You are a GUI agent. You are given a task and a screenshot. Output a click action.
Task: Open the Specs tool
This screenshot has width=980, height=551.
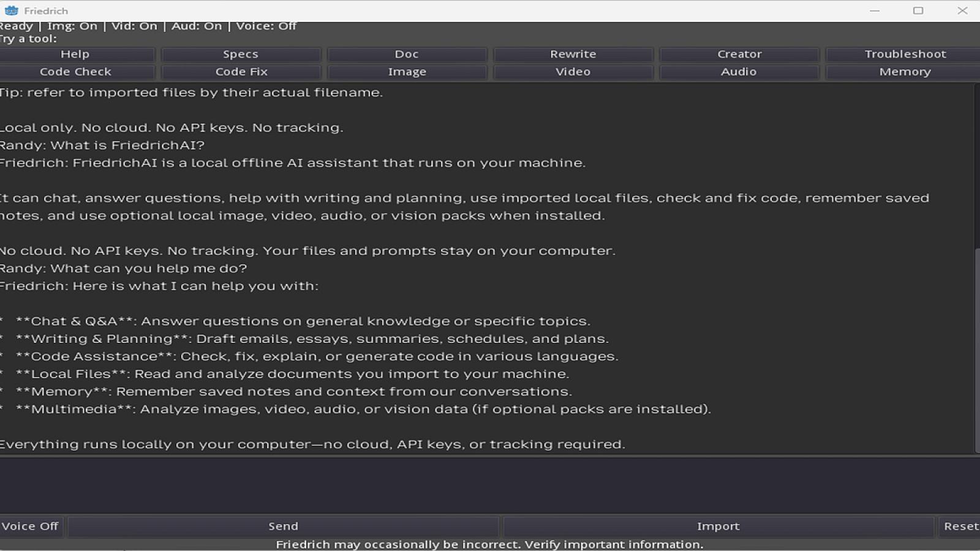241,54
